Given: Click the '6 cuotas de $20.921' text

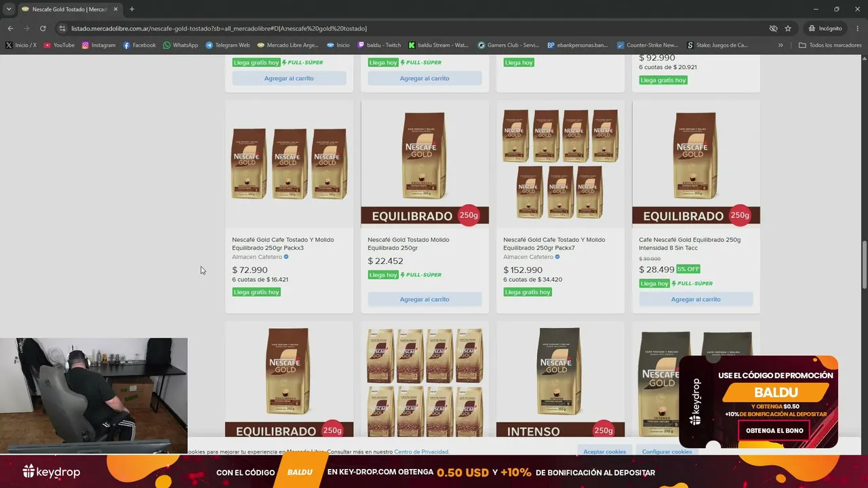Looking at the screenshot, I should (x=668, y=67).
